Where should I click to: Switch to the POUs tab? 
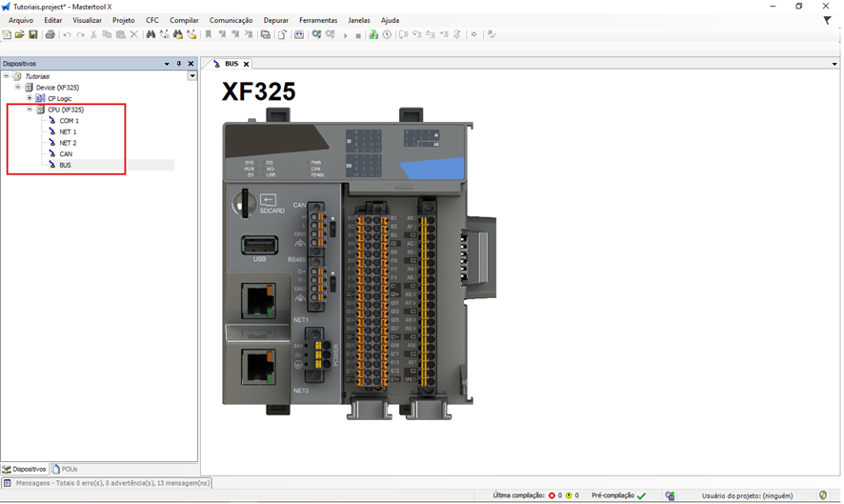(65, 469)
